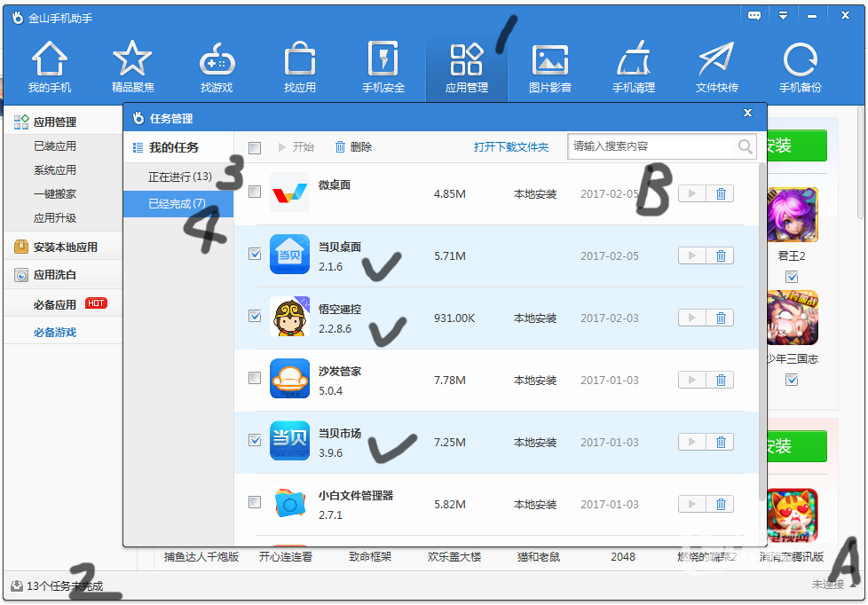868x605 pixels.
Task: Start the 微桌面 task with play button
Action: (692, 193)
